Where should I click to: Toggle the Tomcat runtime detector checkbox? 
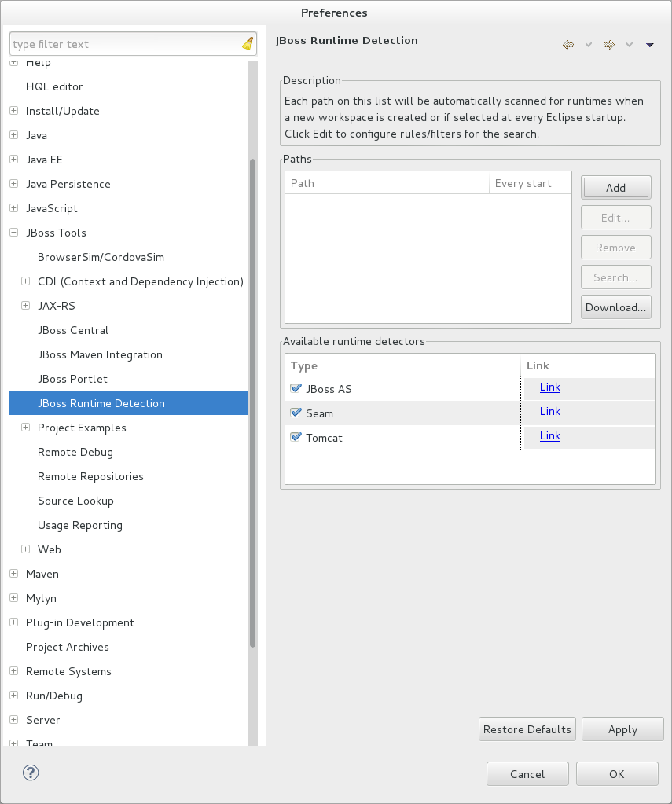point(296,437)
